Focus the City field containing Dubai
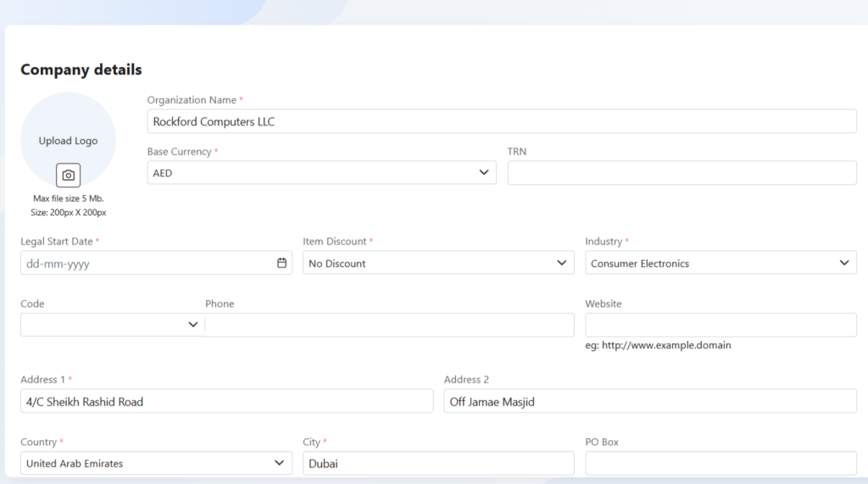 coord(438,463)
